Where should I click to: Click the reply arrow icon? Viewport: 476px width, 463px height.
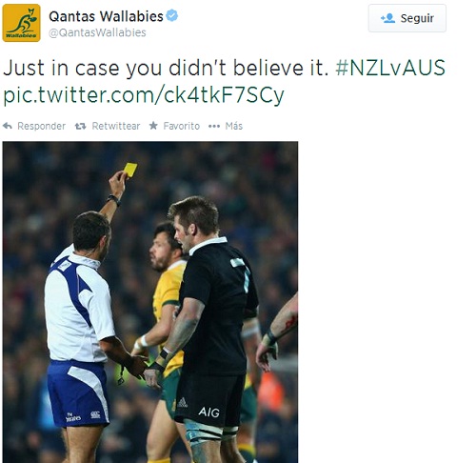(8, 126)
